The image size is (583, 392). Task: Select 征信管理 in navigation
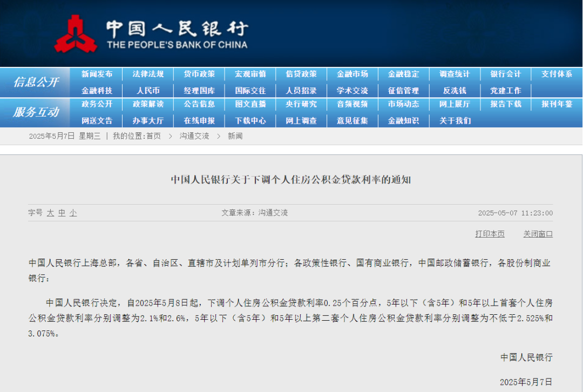(x=403, y=91)
